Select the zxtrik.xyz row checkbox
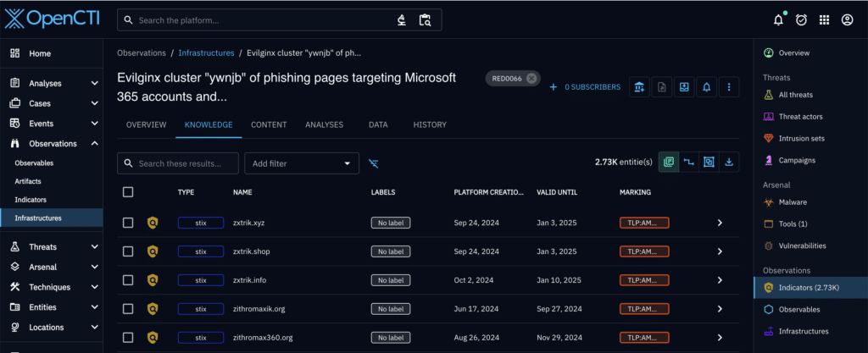 [128, 223]
